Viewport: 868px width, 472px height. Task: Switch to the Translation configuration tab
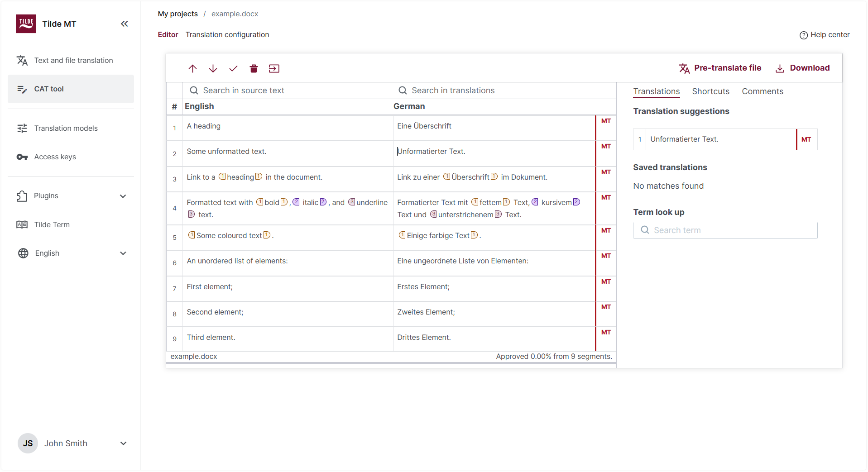(x=227, y=34)
